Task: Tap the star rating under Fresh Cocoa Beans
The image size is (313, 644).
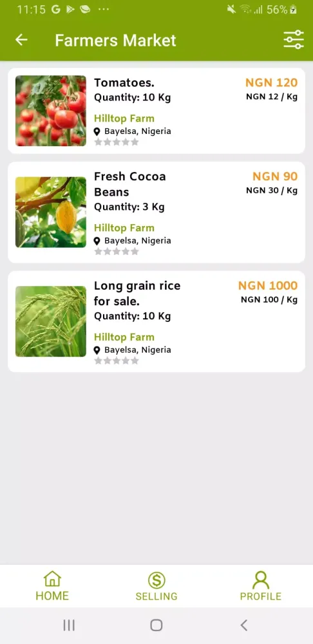Action: point(117,251)
